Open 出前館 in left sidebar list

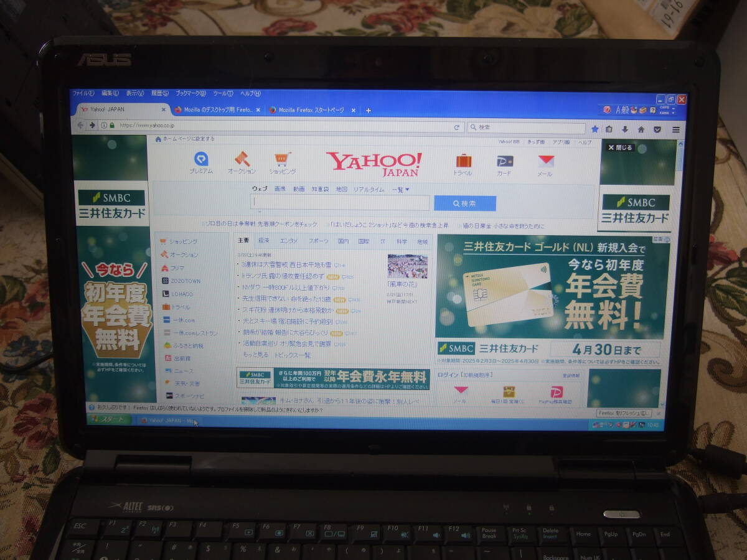(x=177, y=358)
